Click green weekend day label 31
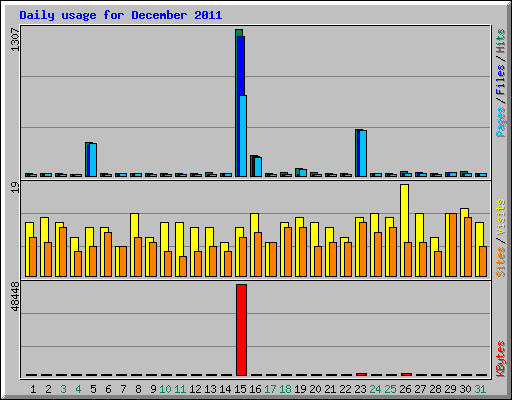Image resolution: width=512 pixels, height=400 pixels. (x=480, y=389)
